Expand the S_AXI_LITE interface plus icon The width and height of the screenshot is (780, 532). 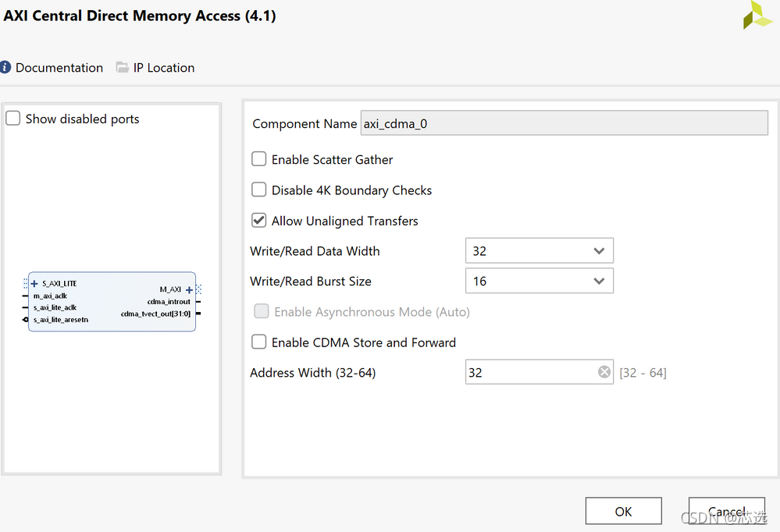pyautogui.click(x=34, y=284)
